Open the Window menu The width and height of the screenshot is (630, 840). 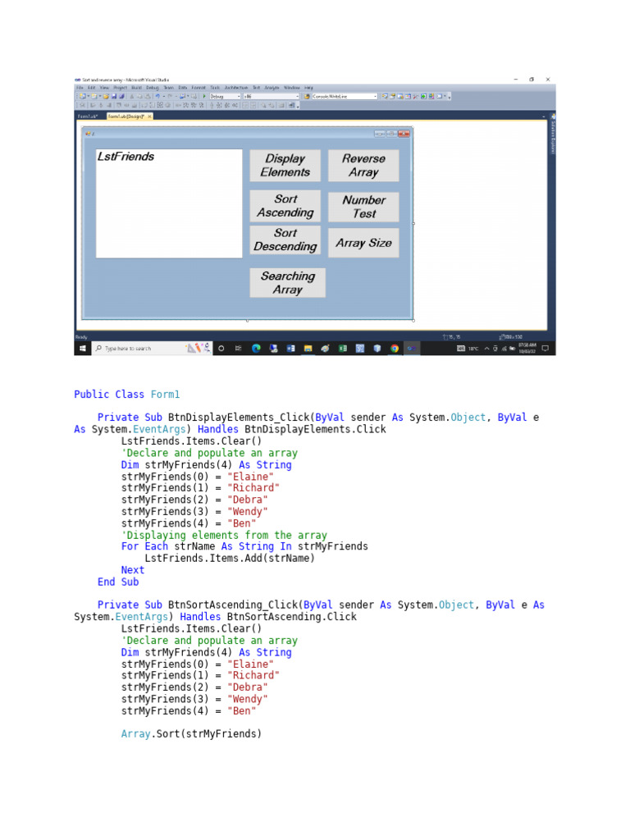[292, 87]
